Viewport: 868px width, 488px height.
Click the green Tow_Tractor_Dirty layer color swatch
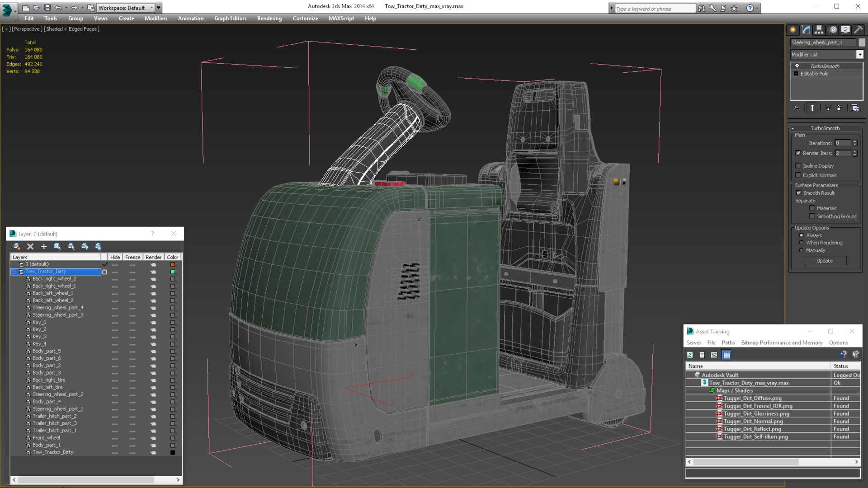pyautogui.click(x=173, y=272)
